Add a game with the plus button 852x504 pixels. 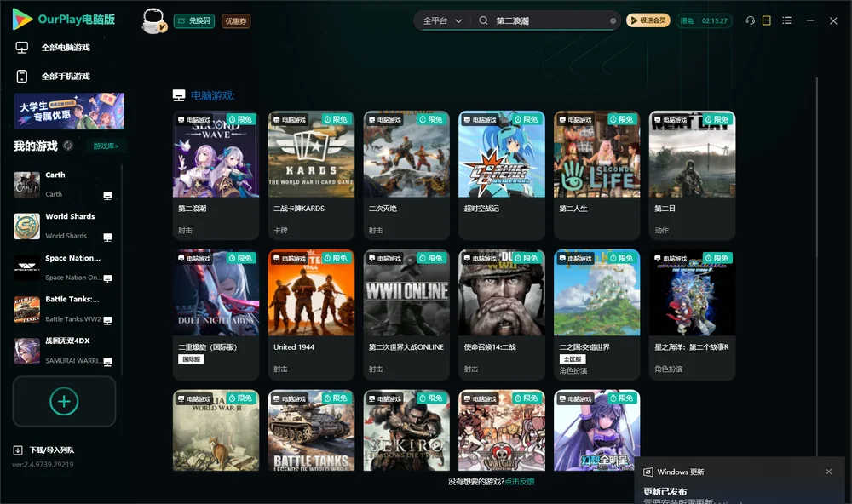64,401
